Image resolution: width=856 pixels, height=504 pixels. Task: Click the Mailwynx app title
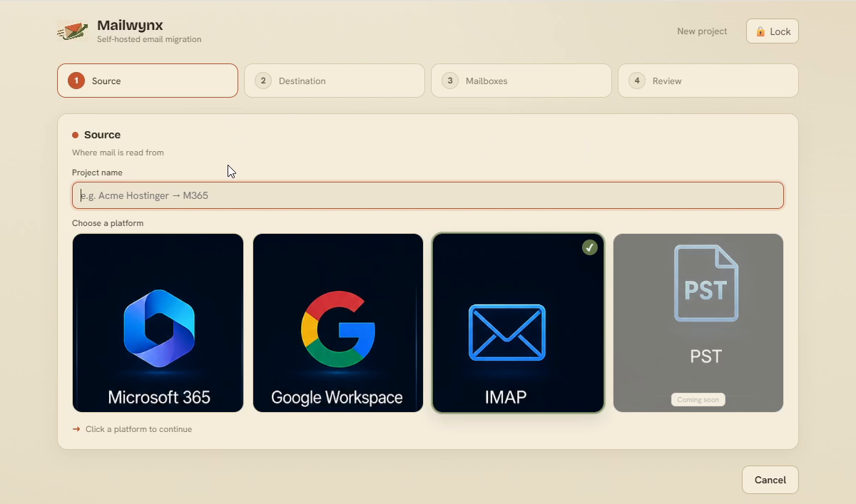point(130,26)
